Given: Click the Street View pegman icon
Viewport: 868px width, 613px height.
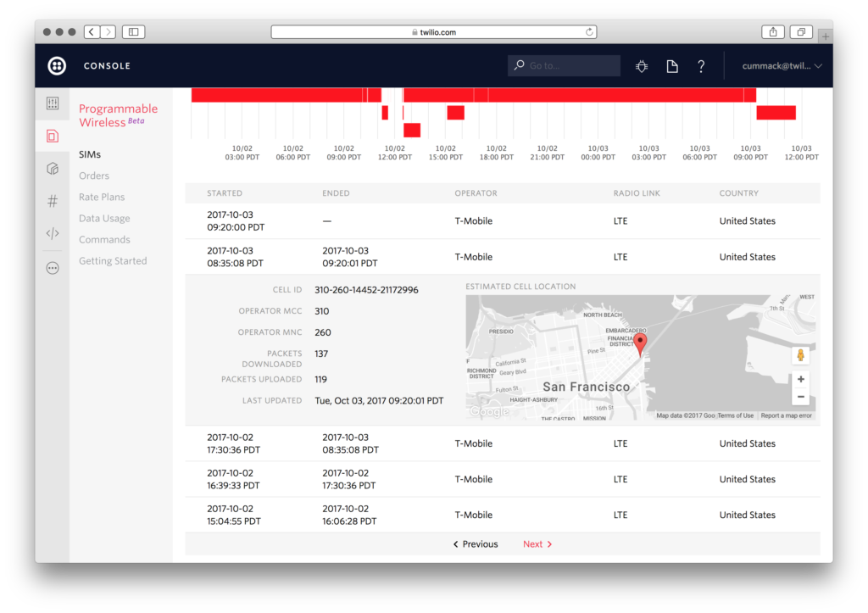Looking at the screenshot, I should (x=800, y=355).
